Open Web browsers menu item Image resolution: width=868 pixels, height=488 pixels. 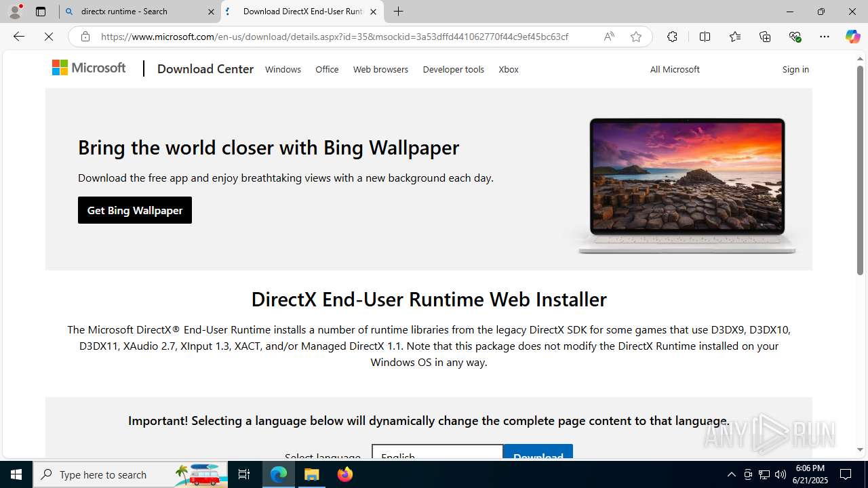click(380, 69)
